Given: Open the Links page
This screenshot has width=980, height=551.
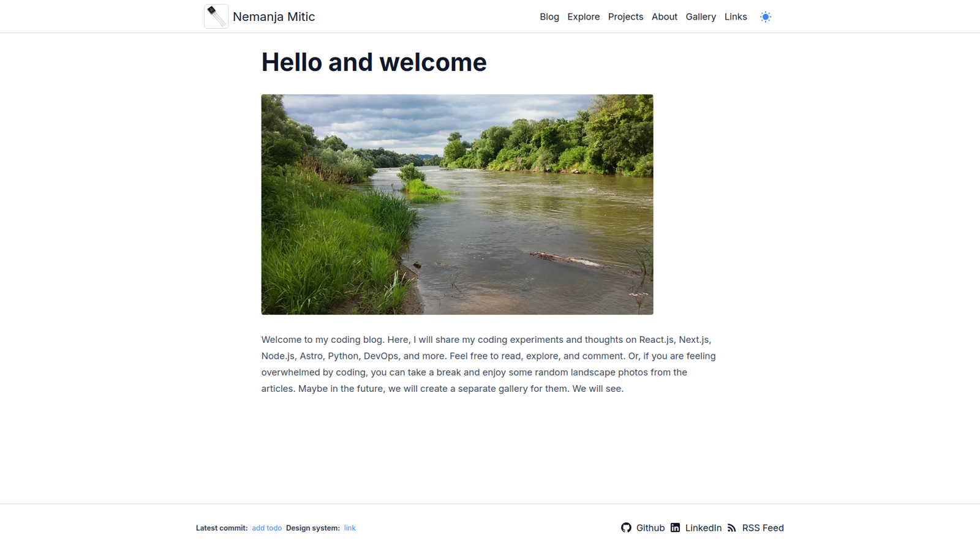Looking at the screenshot, I should click(x=736, y=17).
